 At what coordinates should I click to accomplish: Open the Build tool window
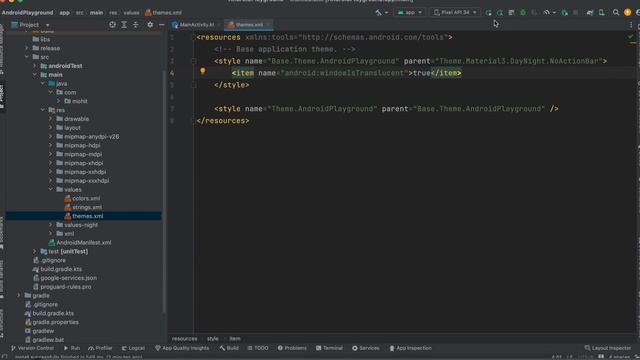(229, 348)
